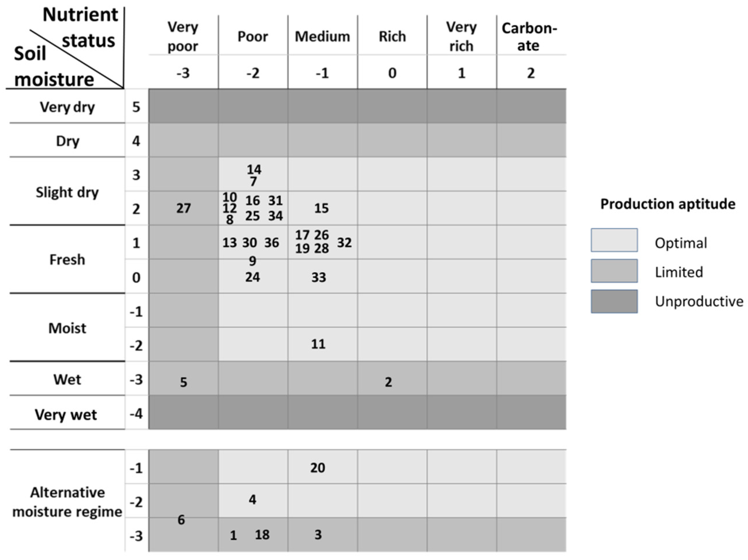Click the Unproductive legend color swatch
Screen dimensions: 748x560
coord(614,301)
